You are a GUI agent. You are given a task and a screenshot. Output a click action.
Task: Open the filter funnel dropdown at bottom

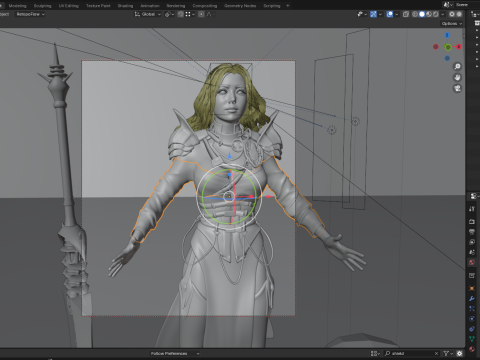448,354
